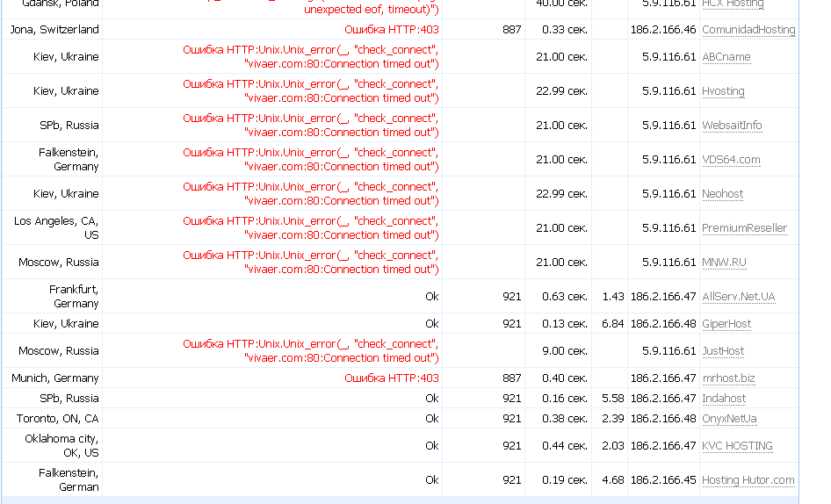Open the OnyxNetUa link
The width and height of the screenshot is (831, 504).
point(729,419)
